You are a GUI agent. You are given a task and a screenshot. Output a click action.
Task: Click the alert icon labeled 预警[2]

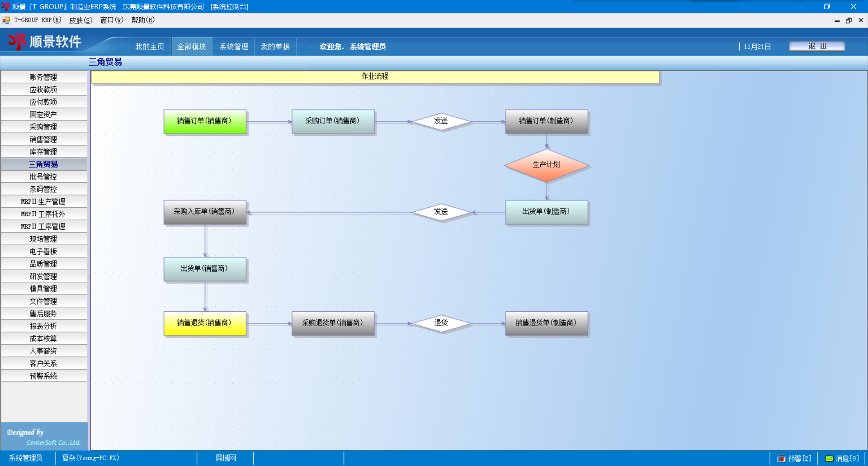(781, 458)
